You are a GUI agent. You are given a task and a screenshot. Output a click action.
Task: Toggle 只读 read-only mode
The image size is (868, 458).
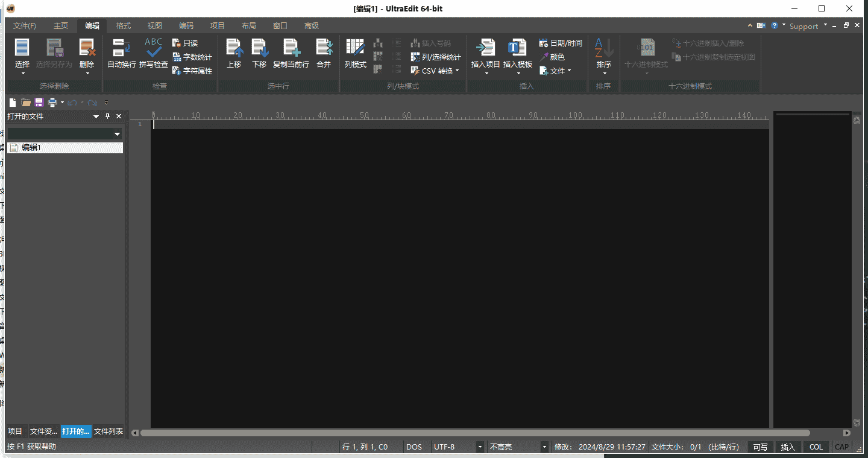185,43
